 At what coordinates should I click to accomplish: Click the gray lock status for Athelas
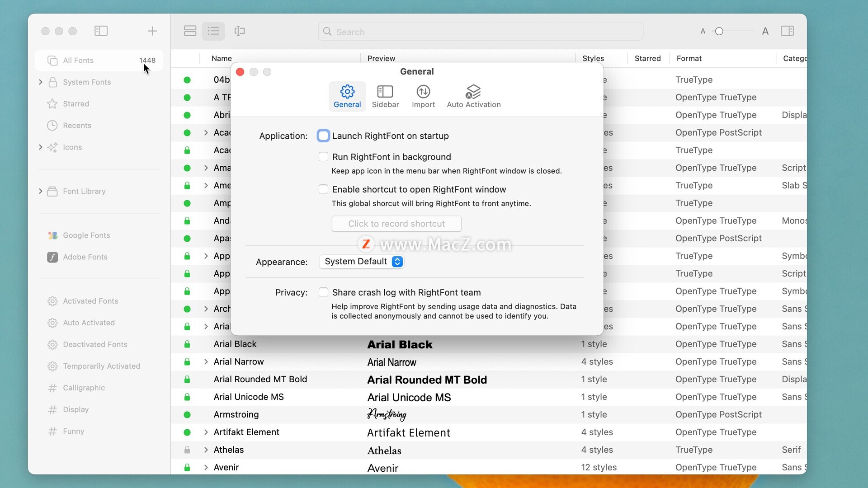click(187, 450)
